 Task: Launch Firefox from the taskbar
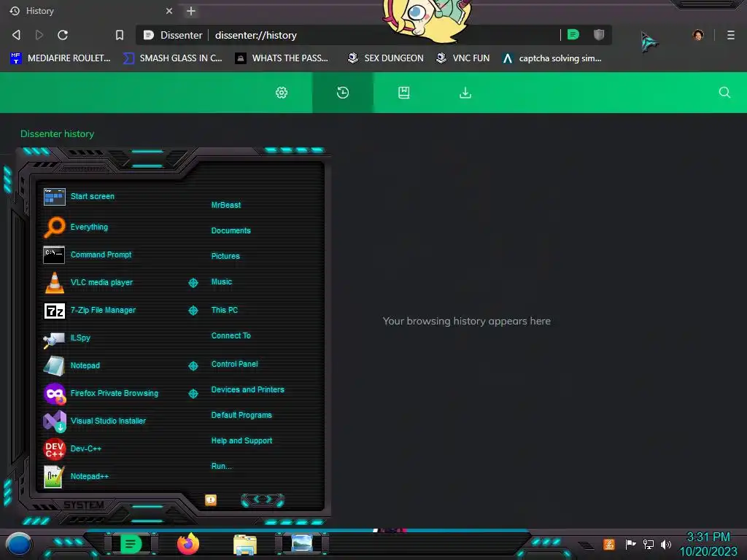click(188, 544)
